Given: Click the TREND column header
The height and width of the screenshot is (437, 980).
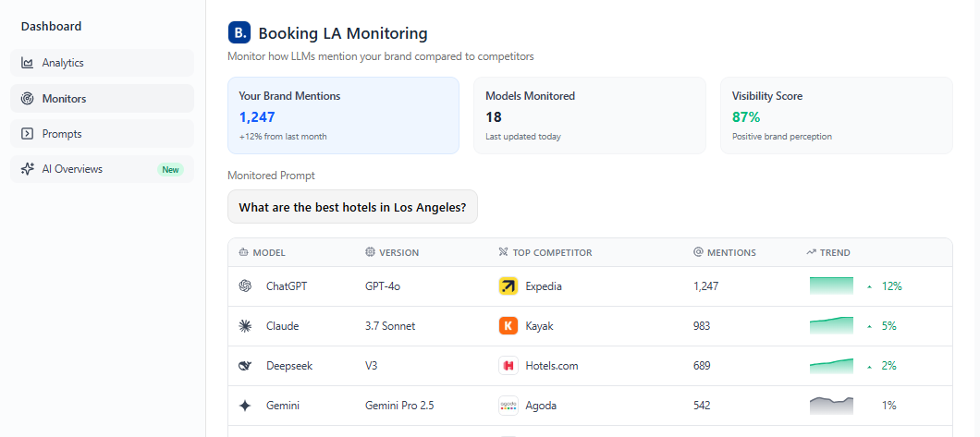Looking at the screenshot, I should [828, 252].
